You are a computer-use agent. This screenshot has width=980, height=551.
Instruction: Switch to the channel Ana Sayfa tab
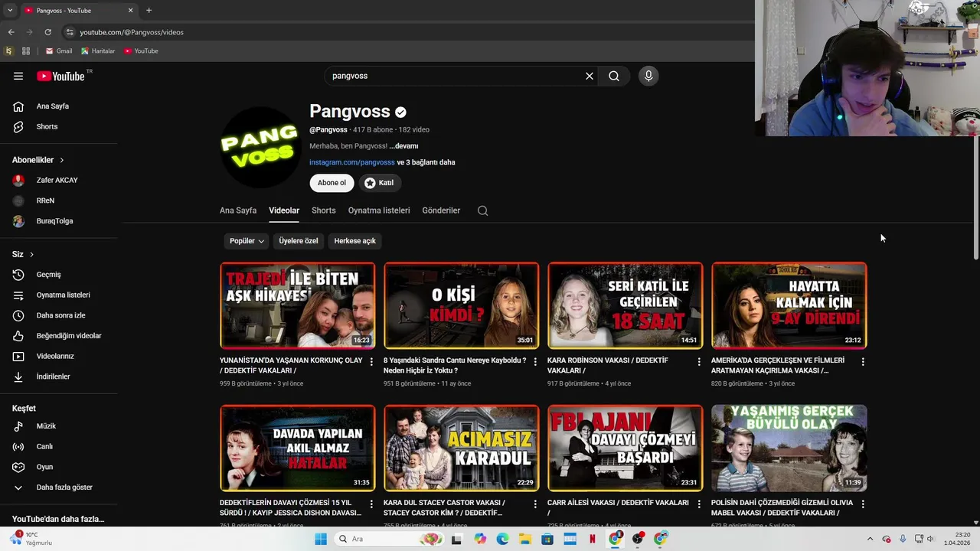[238, 210]
